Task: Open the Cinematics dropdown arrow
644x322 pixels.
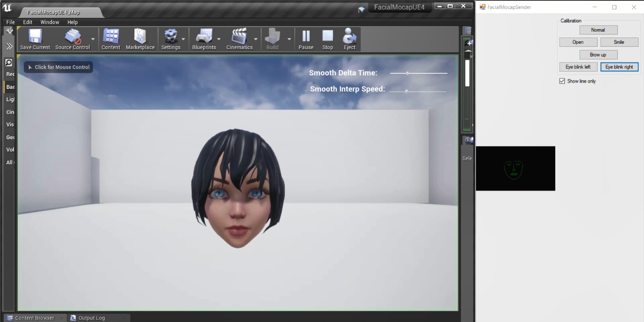Action: point(256,39)
